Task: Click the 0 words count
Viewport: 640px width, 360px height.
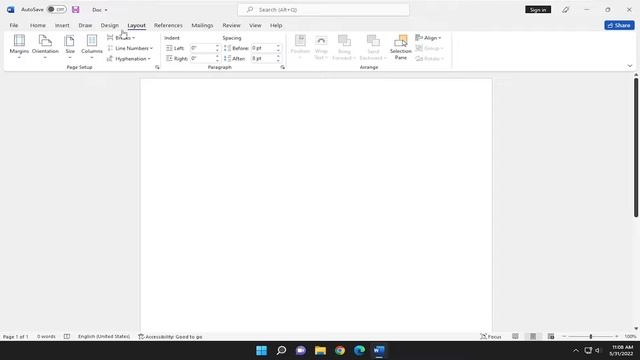Action: point(46,337)
